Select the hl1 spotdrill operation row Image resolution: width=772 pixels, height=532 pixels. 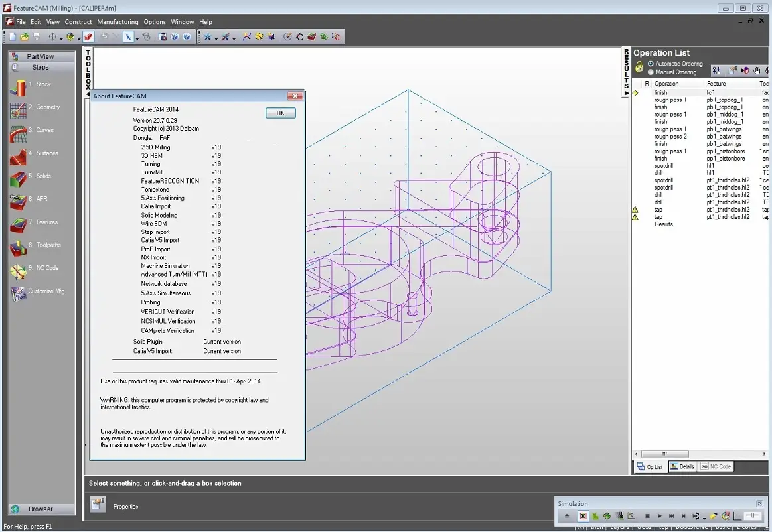tap(700, 166)
